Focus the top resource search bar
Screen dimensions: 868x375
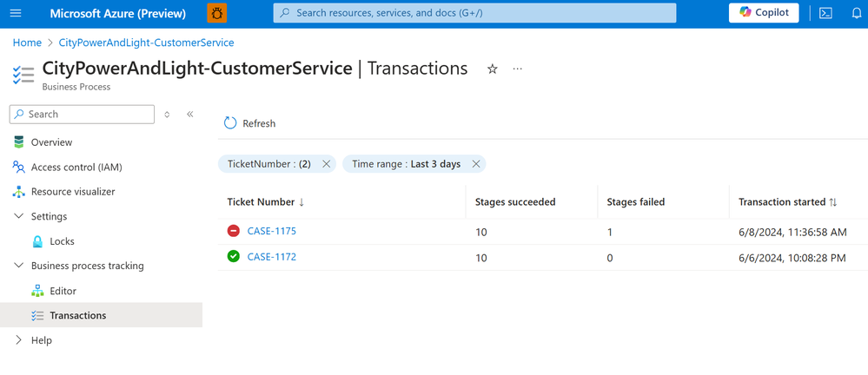(474, 13)
